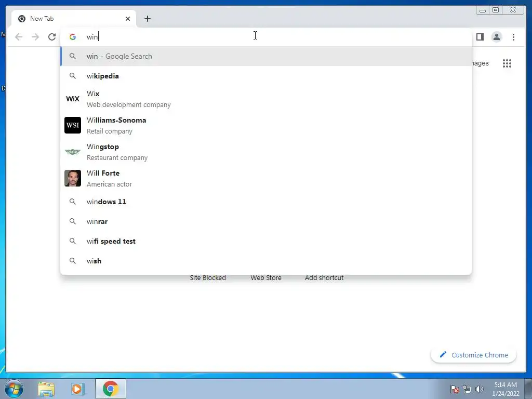The width and height of the screenshot is (532, 399).
Task: Click magnifier icon beside winrar
Action: pyautogui.click(x=73, y=221)
